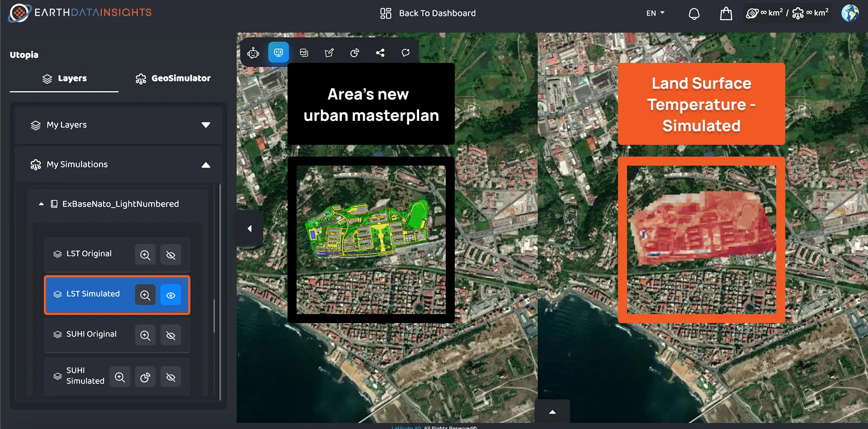868x429 pixels.
Task: Switch to the GeoSimulator tab
Action: (173, 78)
